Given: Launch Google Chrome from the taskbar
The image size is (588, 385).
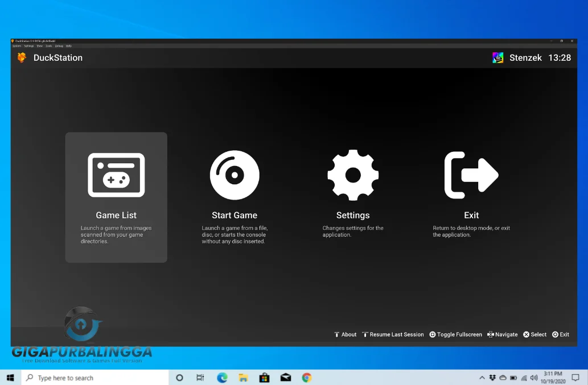Looking at the screenshot, I should click(307, 378).
